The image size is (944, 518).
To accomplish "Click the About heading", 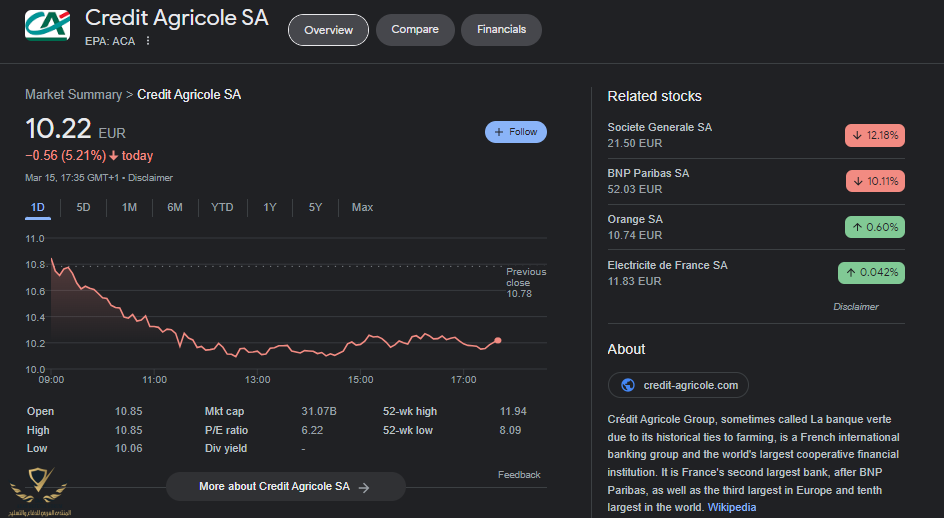I will tap(626, 349).
